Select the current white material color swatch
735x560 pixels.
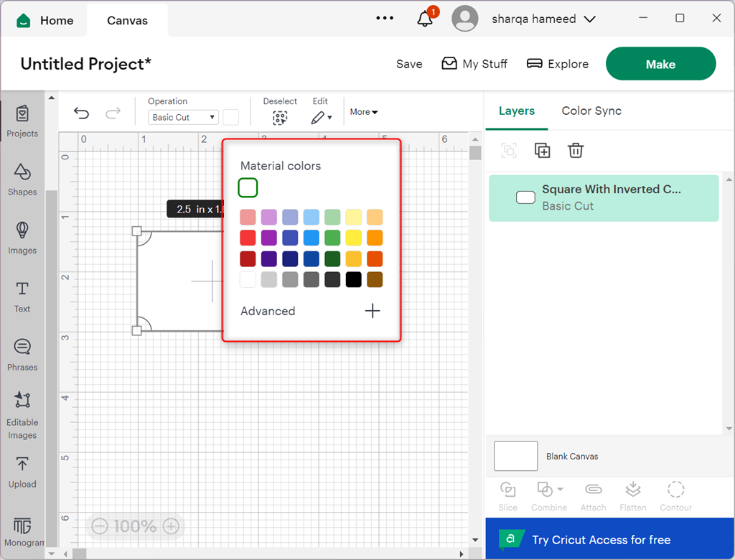click(248, 187)
